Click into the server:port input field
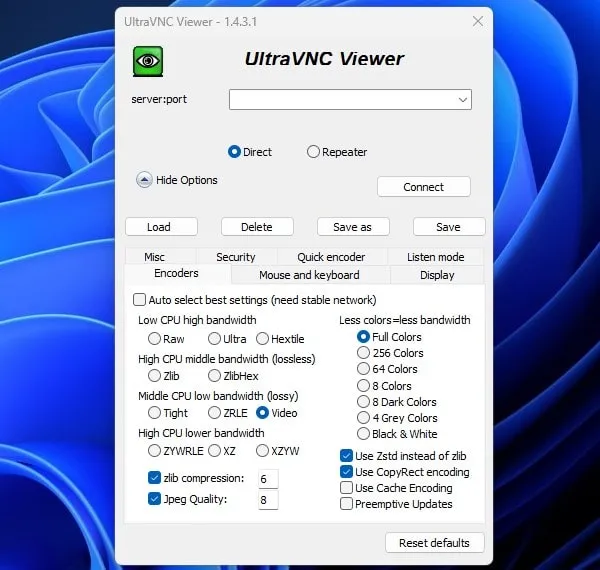The height and width of the screenshot is (570, 600). (350, 99)
